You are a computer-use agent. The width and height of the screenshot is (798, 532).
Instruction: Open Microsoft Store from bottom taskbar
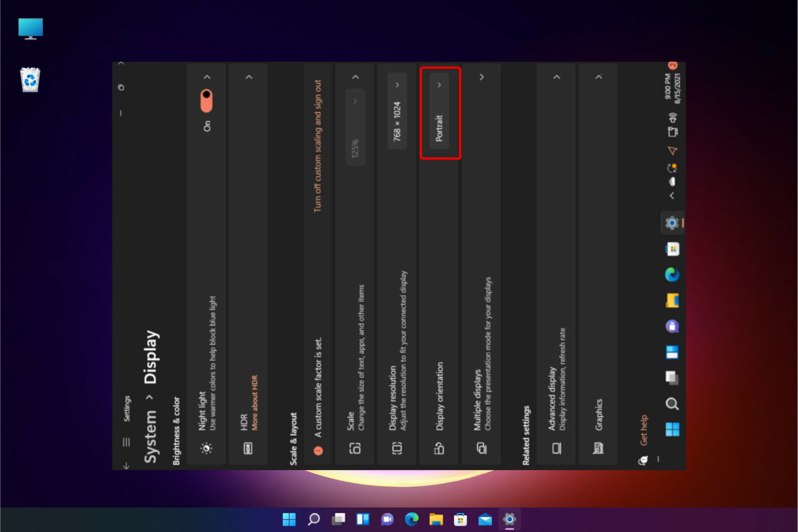click(x=461, y=519)
